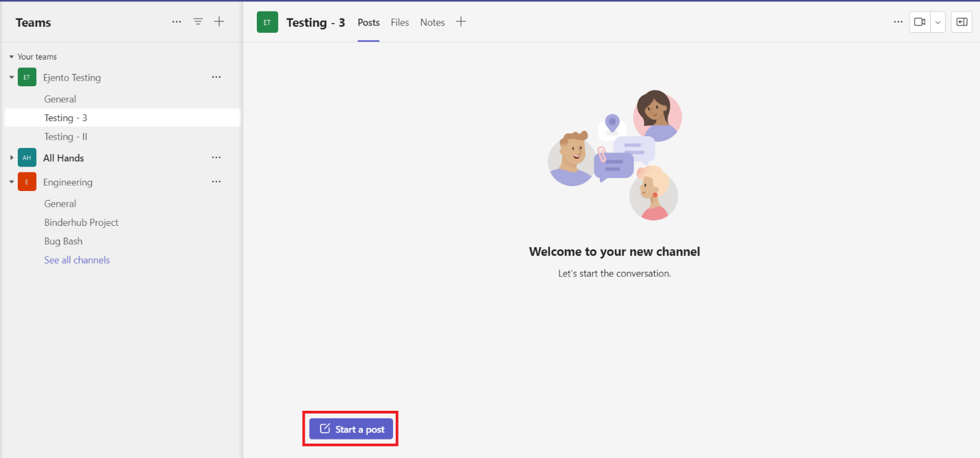Open more options ellipsis beside Teams title

pyautogui.click(x=177, y=22)
